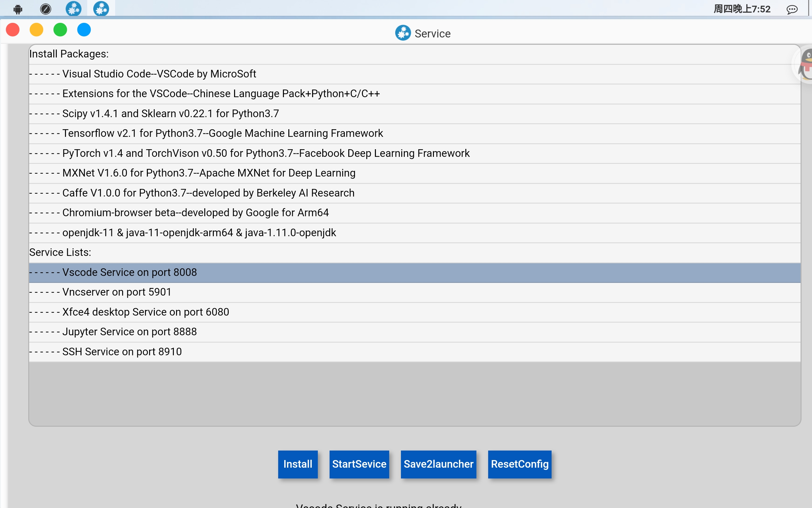
Task: Click the Service Lists: header row
Action: pyautogui.click(x=415, y=253)
